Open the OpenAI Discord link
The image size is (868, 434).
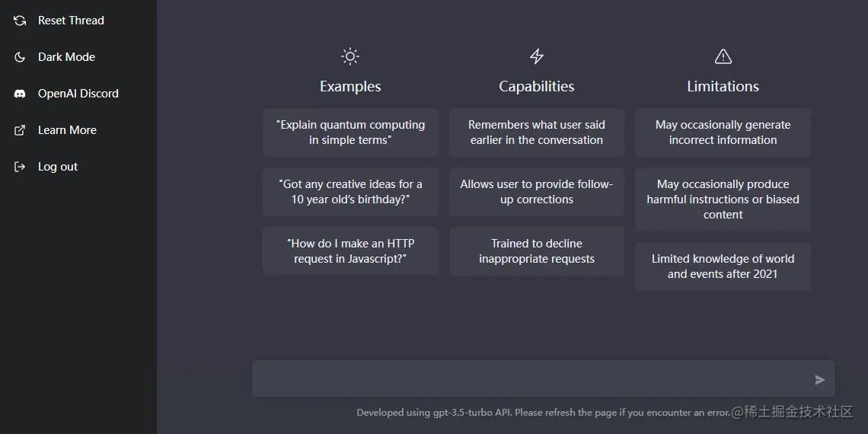click(x=78, y=94)
